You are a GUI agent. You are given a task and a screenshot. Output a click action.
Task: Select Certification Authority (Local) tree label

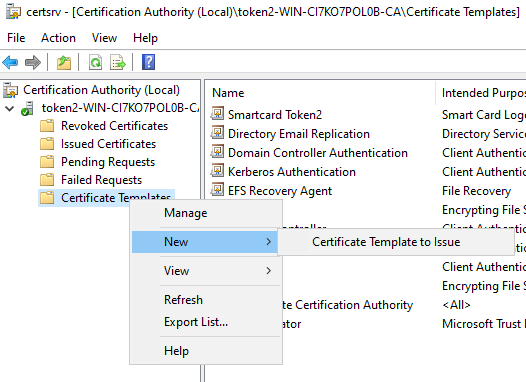(101, 90)
